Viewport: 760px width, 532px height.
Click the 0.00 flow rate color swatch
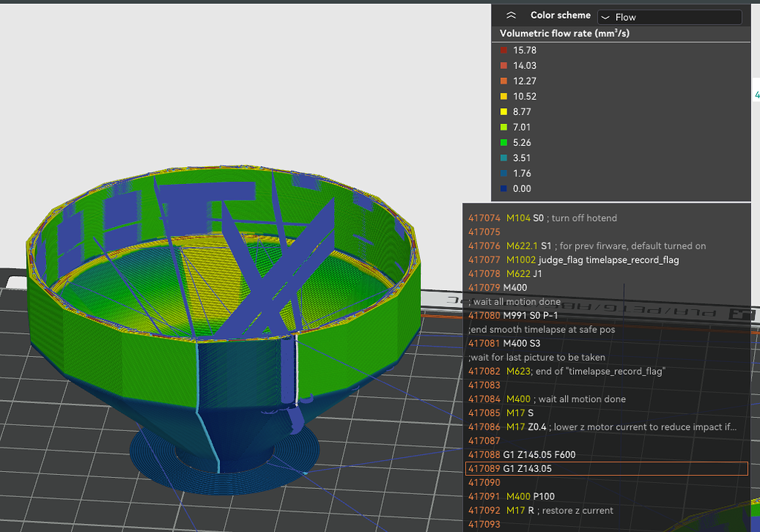(504, 188)
